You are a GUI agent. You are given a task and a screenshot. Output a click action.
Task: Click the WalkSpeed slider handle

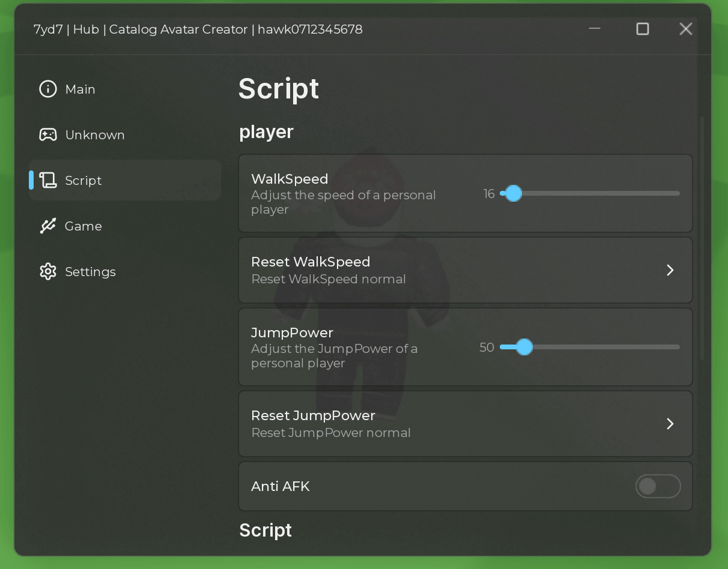[514, 193]
